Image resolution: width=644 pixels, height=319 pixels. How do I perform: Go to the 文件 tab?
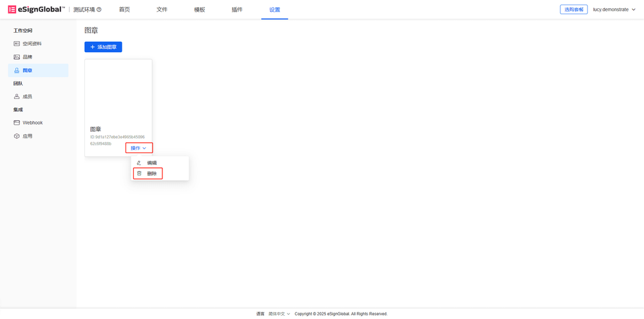point(162,10)
